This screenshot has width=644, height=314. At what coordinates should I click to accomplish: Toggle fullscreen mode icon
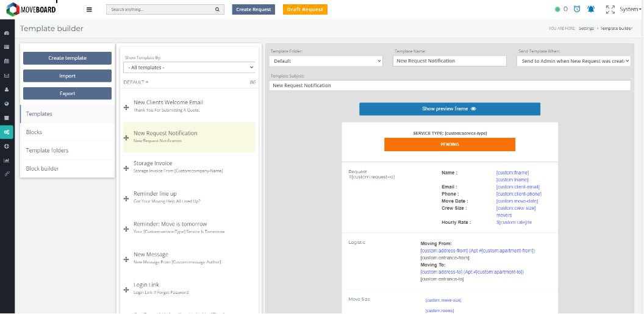click(610, 9)
